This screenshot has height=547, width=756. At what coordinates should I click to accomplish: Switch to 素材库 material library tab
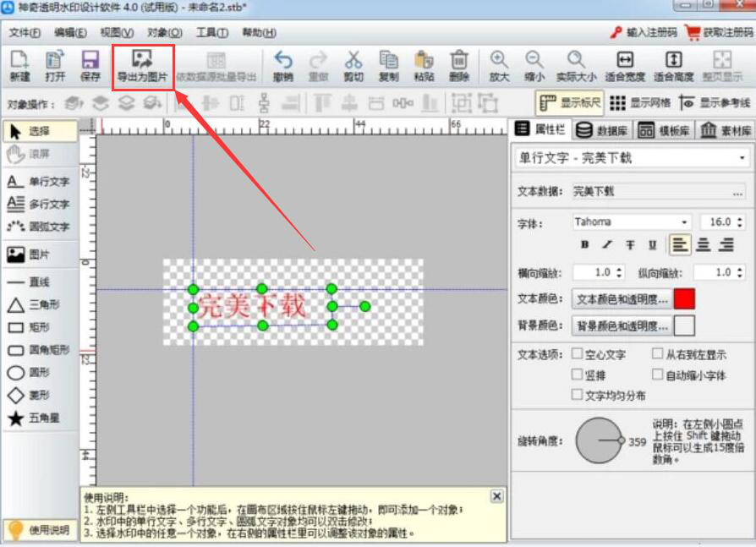(x=726, y=130)
